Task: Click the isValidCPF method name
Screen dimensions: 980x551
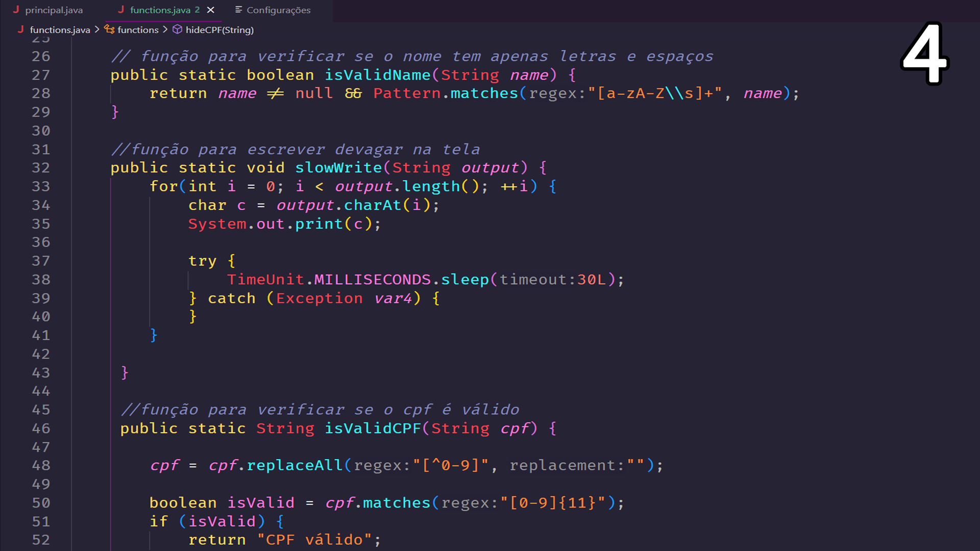Action: [373, 429]
